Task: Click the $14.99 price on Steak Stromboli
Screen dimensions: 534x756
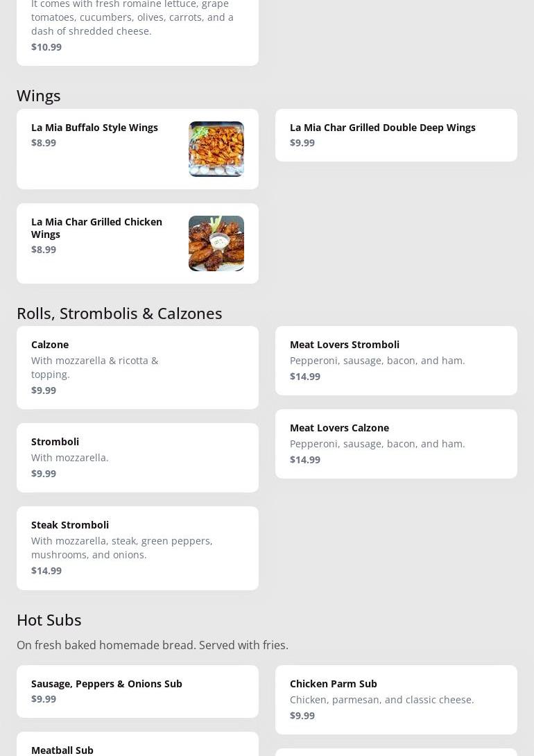Action: coord(46,571)
